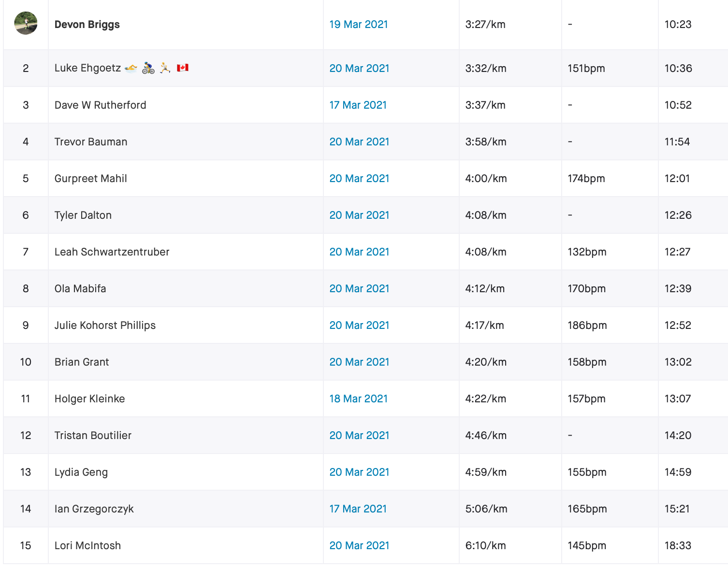Open Ian Grzegorczyk's 17 Mar 2021 activity
Image resolution: width=728 pixels, height=568 pixels.
(358, 509)
